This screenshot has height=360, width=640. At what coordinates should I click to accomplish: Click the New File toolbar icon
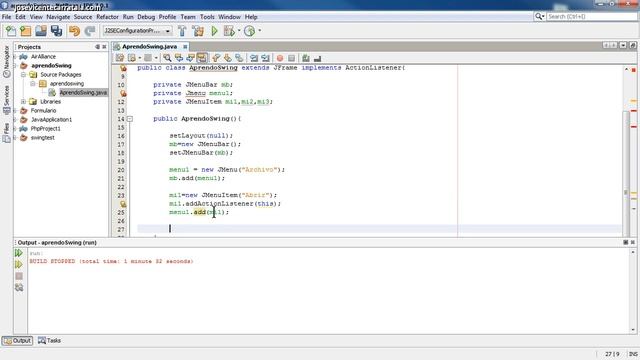click(x=11, y=31)
